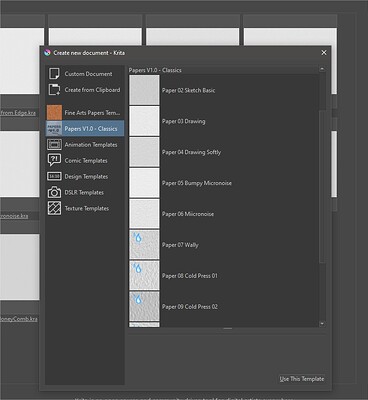Click the 'Paper 05 Bumpy Micronoise' label

(197, 183)
